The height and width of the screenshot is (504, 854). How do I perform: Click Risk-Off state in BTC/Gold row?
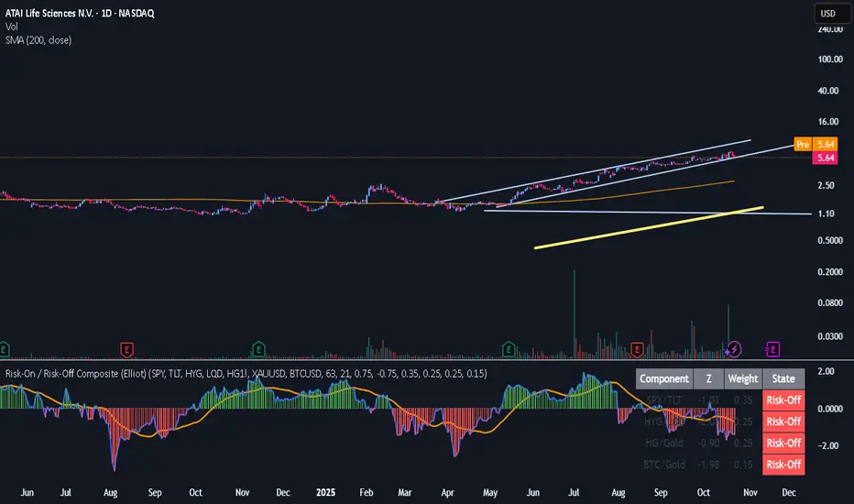pos(783,465)
